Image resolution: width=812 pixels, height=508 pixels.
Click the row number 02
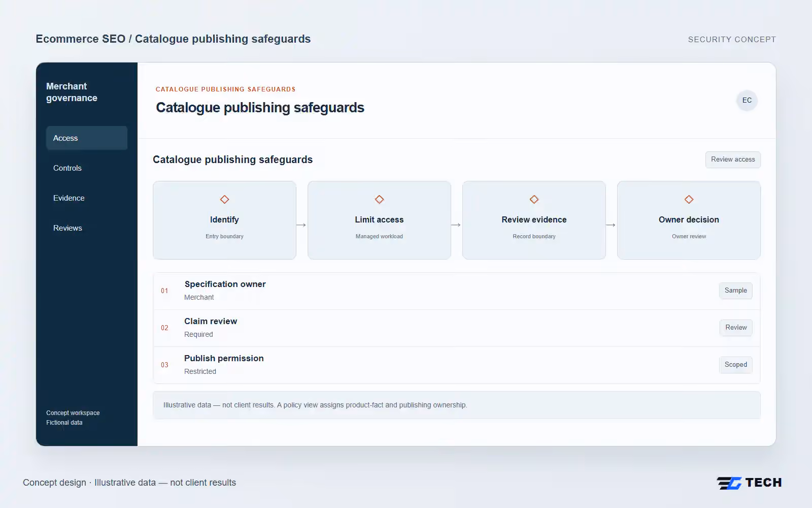click(164, 328)
